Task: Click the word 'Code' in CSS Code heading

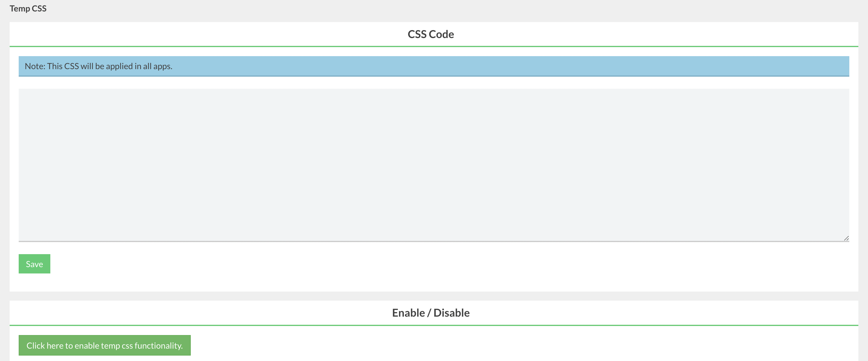Action: point(441,34)
